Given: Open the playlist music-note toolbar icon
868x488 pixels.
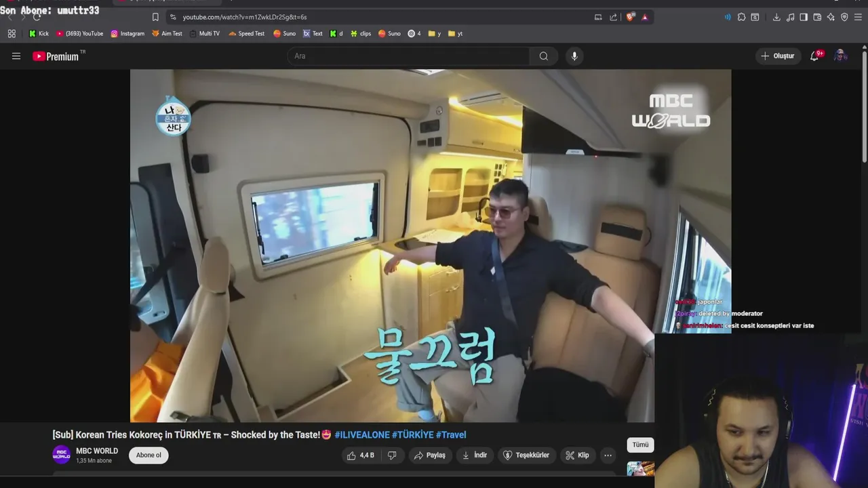Looking at the screenshot, I should pyautogui.click(x=790, y=17).
